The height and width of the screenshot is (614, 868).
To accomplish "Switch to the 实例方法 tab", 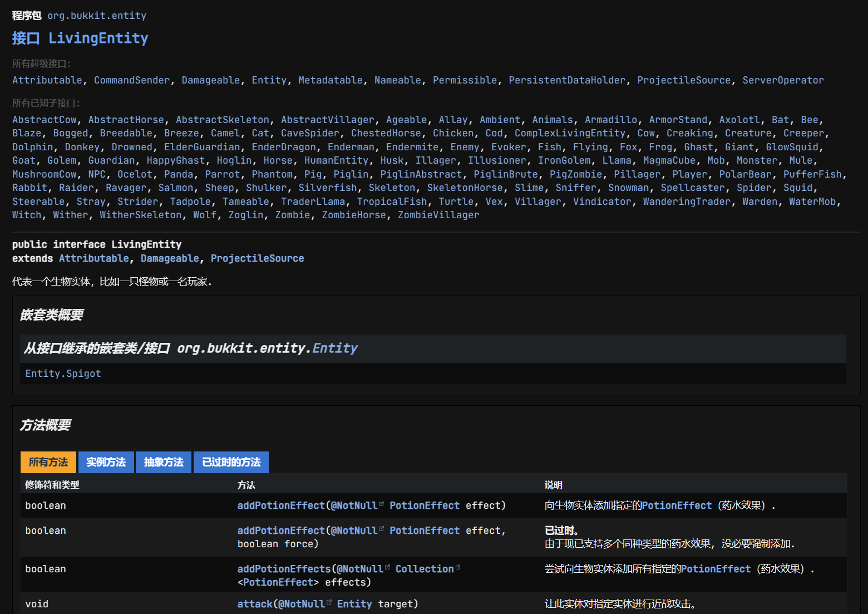I will (x=106, y=462).
